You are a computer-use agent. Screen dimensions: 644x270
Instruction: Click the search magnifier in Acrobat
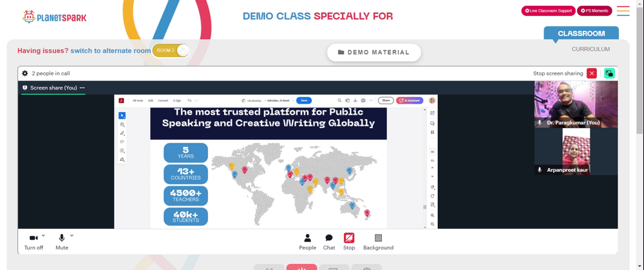point(339,101)
